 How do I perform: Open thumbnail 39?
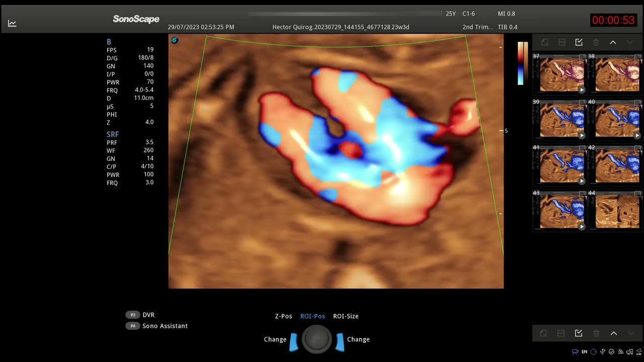tap(559, 119)
